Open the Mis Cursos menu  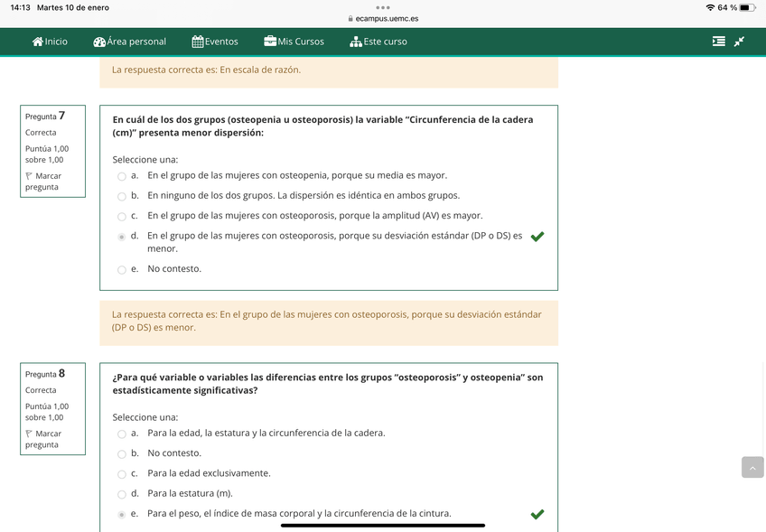click(300, 42)
